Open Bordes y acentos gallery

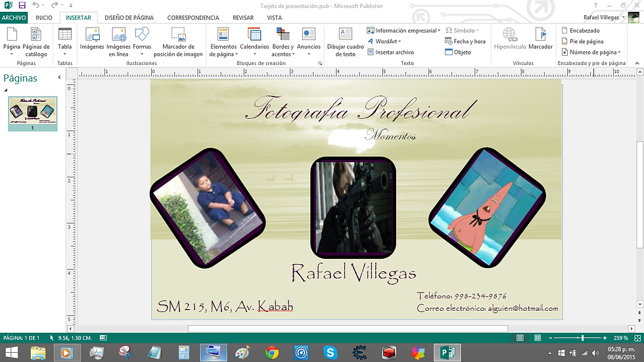(283, 41)
